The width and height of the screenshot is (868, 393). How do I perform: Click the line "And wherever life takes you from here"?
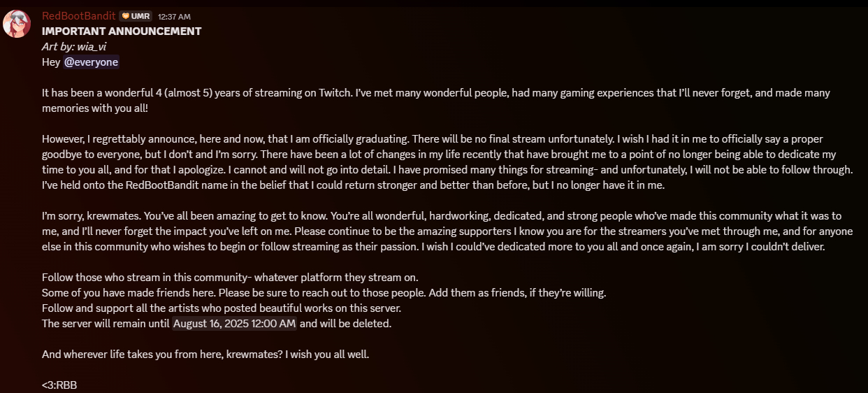coord(205,355)
